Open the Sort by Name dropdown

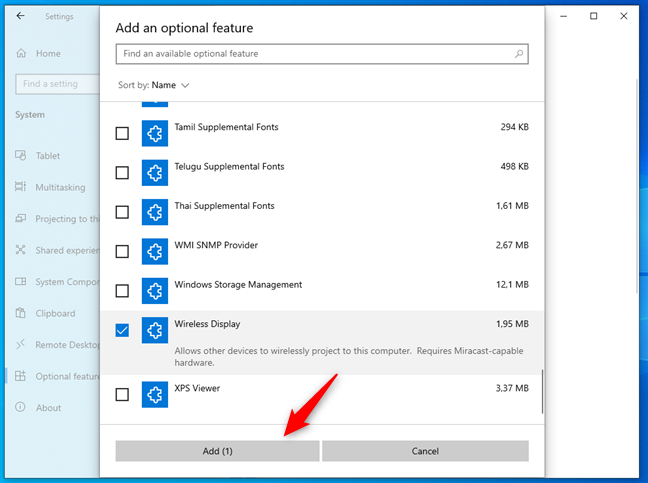click(x=154, y=85)
